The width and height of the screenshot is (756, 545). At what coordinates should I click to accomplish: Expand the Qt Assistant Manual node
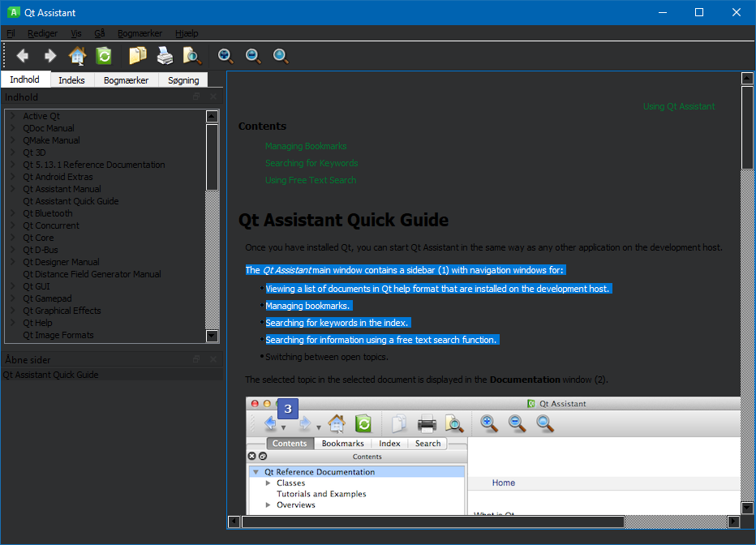[x=13, y=189]
